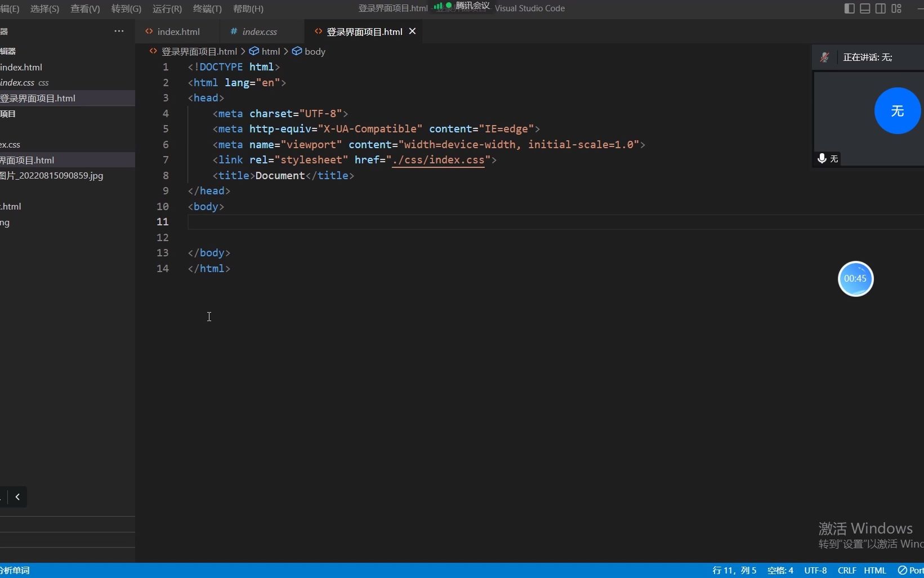Select 登录界面项目.html in open editors list

pyautogui.click(x=68, y=98)
